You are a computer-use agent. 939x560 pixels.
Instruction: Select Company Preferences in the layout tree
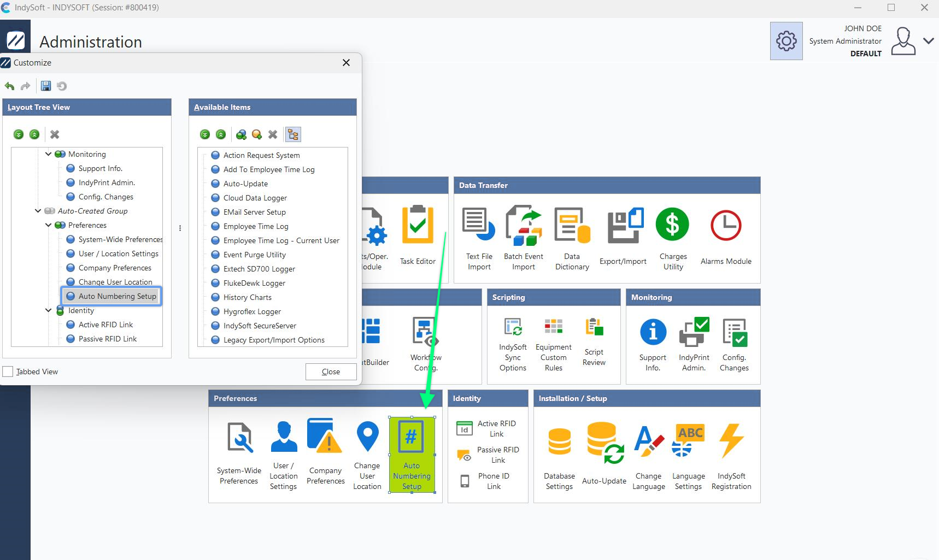click(109, 268)
